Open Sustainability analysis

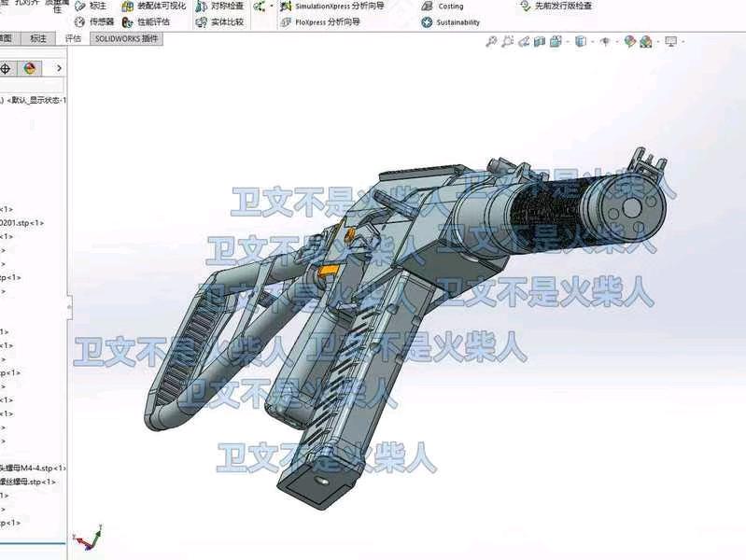click(x=451, y=22)
